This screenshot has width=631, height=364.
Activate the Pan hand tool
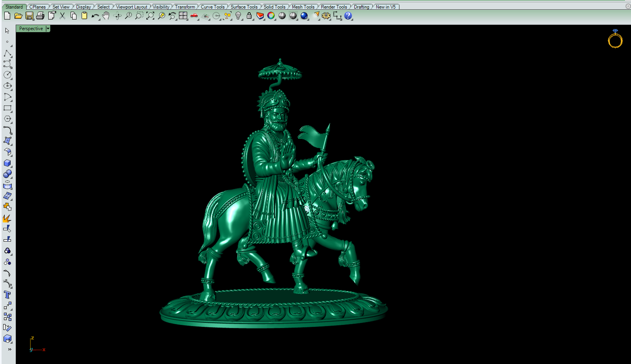pos(106,16)
